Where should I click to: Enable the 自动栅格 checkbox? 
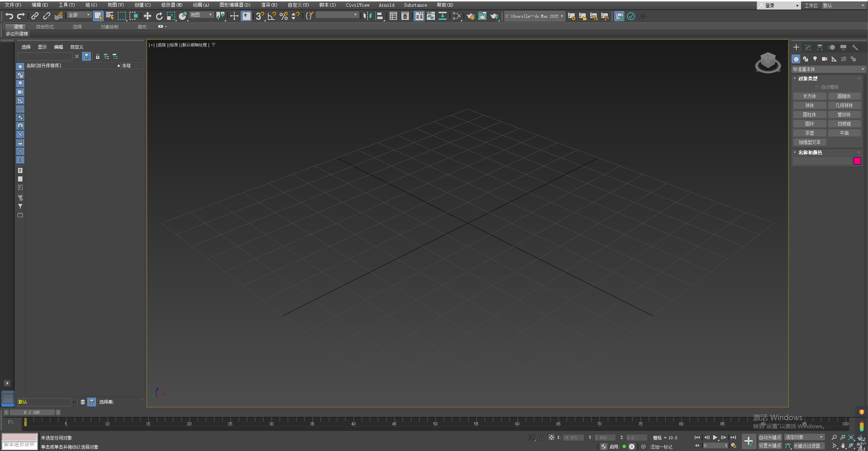click(817, 87)
